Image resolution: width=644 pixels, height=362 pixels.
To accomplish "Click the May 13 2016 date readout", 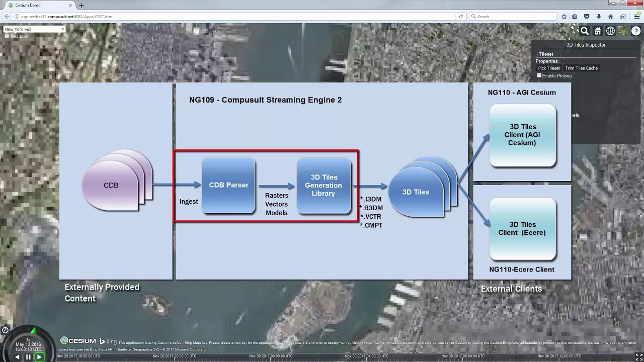I will [x=28, y=344].
